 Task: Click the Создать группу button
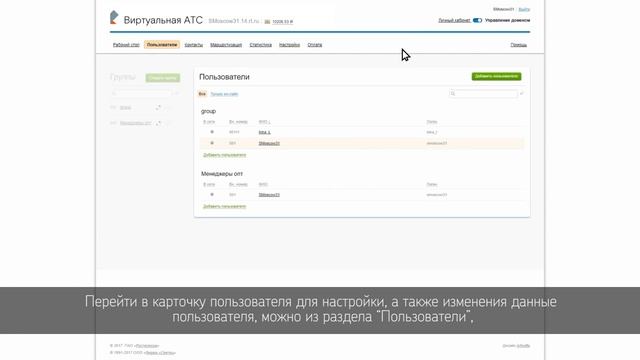[x=163, y=78]
